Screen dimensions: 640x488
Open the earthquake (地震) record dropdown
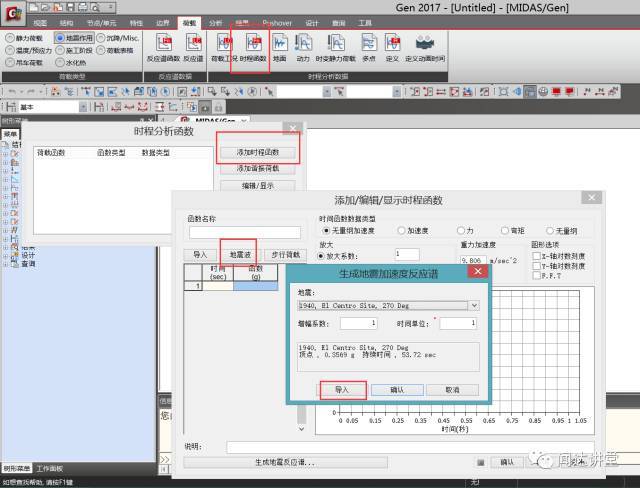coord(473,305)
